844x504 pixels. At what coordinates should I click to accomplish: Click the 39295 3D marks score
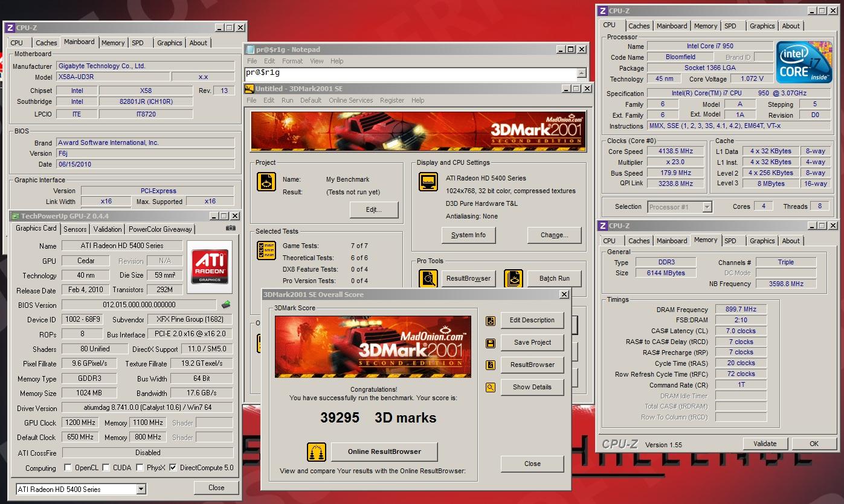pos(378,418)
